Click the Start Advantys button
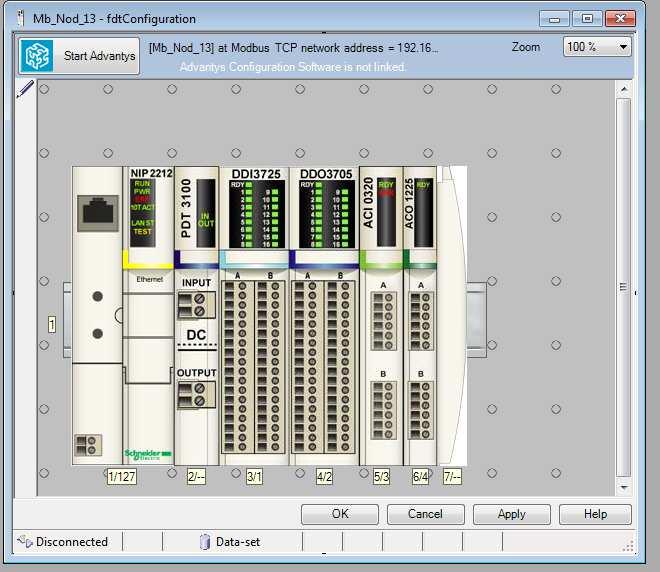 pos(79,56)
